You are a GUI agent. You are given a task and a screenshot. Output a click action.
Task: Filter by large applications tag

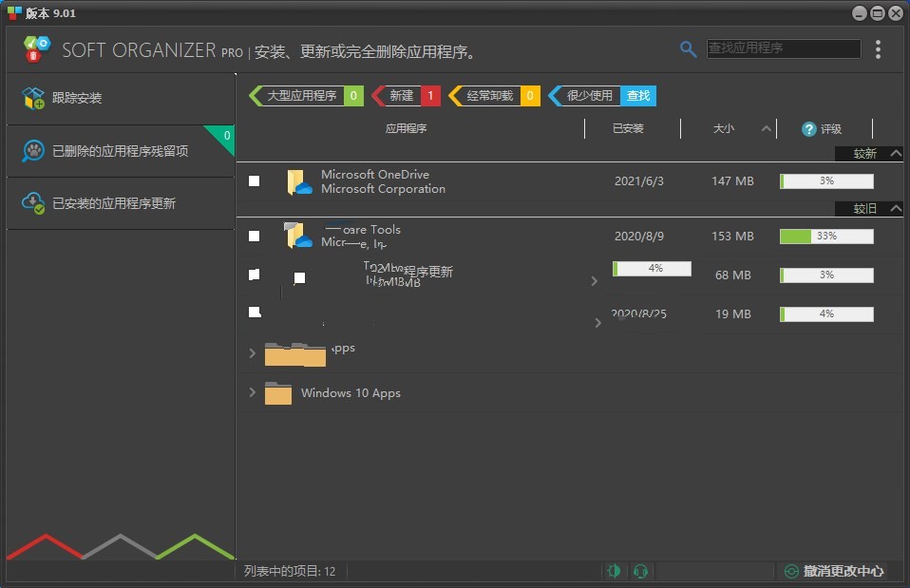point(306,96)
